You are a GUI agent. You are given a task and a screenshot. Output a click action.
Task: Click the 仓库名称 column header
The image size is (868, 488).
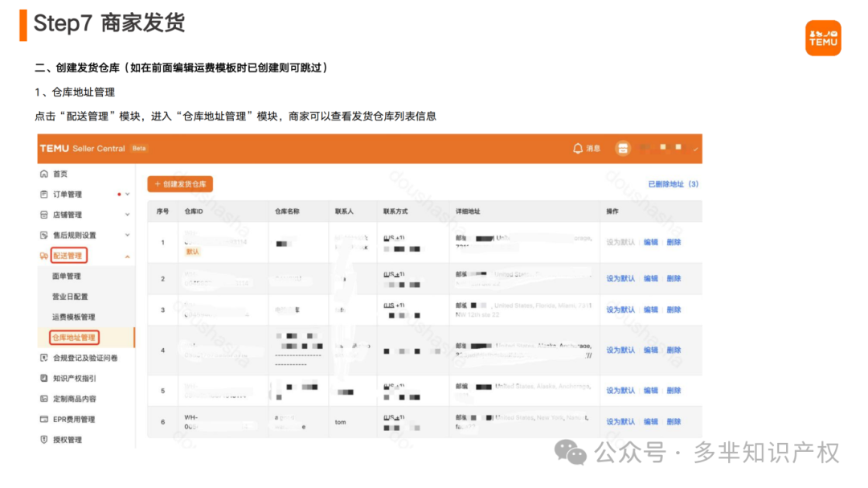(287, 211)
